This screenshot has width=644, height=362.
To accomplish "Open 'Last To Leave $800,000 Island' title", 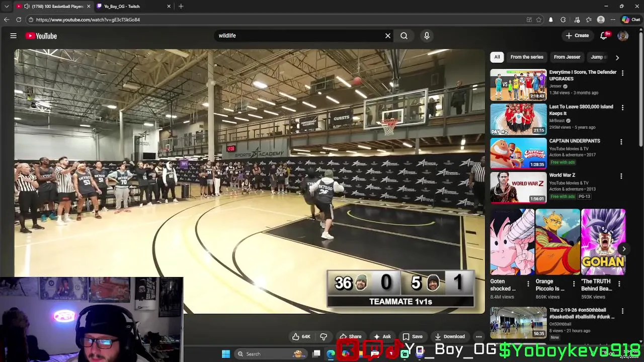I will click(581, 110).
